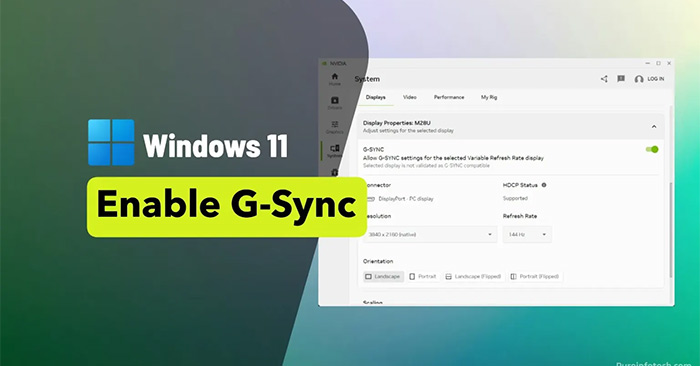700x366 pixels.
Task: Open the feedback notification icon
Action: point(621,79)
